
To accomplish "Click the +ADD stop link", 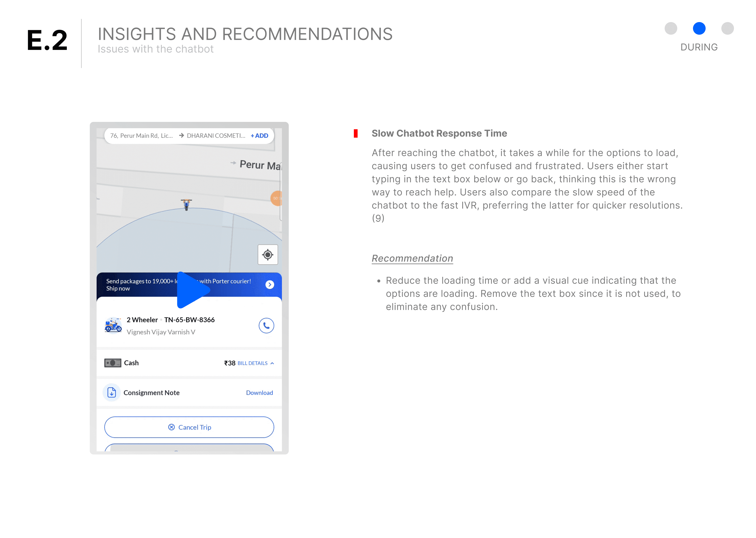I will (259, 136).
